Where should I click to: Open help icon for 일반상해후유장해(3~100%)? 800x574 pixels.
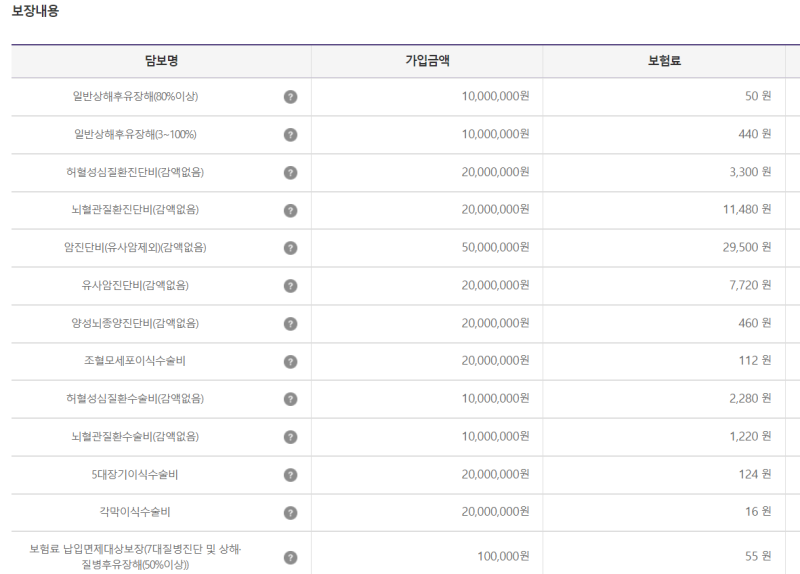pos(290,135)
